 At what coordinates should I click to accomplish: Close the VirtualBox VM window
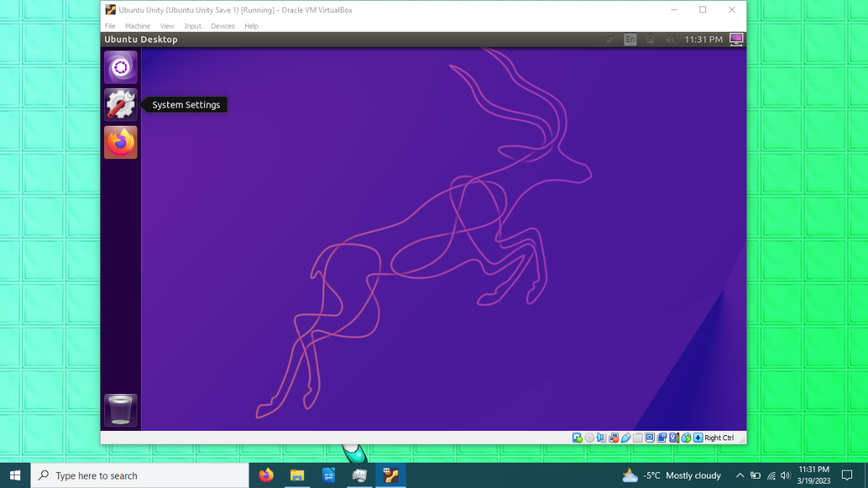click(731, 10)
